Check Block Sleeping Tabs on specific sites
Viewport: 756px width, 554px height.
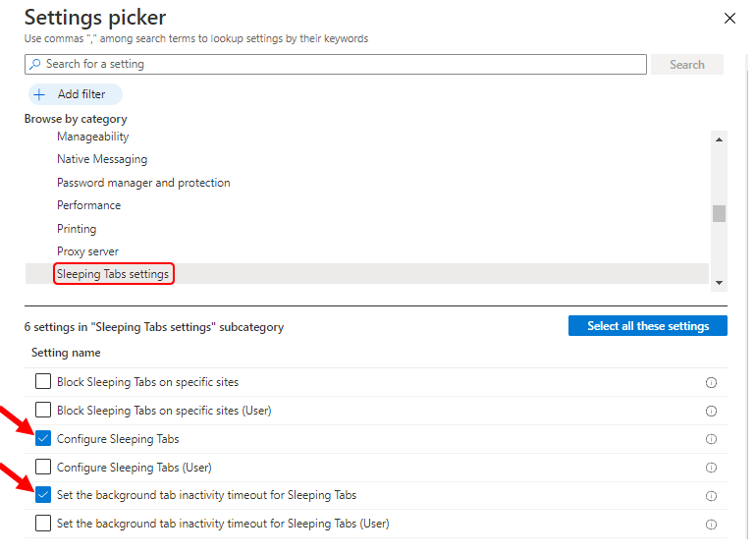pyautogui.click(x=43, y=381)
